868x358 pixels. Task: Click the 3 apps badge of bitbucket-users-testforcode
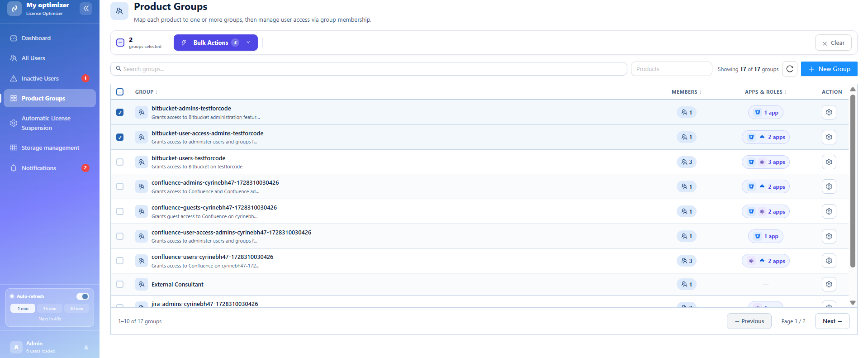pos(766,162)
